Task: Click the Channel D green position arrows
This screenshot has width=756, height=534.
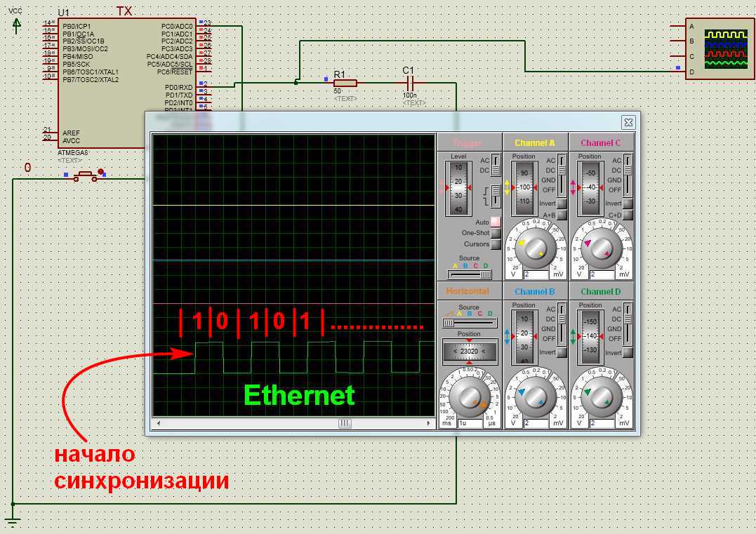Action: (x=573, y=336)
